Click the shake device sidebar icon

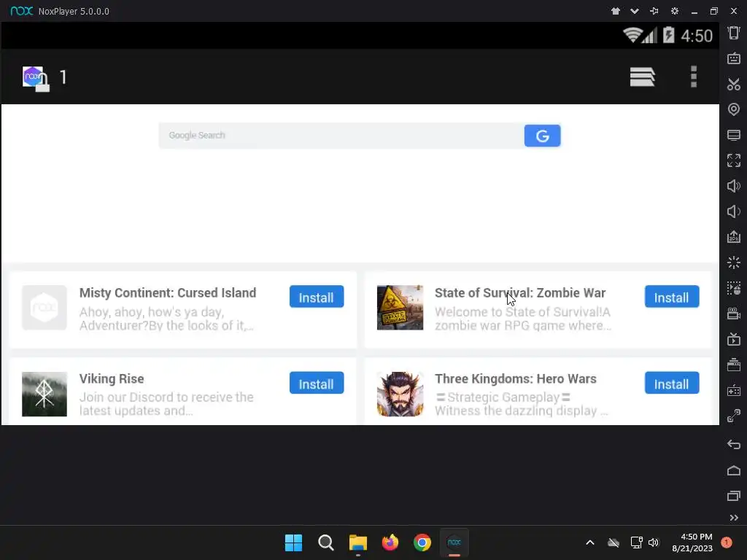pyautogui.click(x=734, y=33)
